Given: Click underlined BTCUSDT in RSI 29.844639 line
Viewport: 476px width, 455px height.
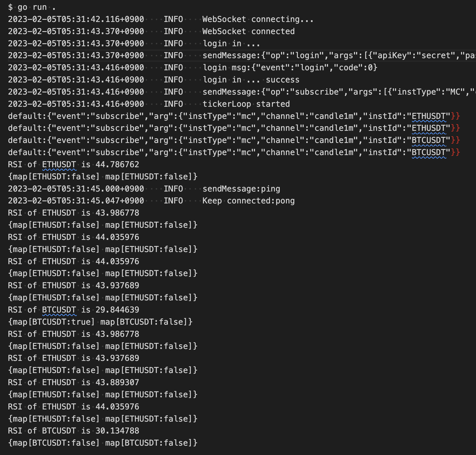Looking at the screenshot, I should 59,310.
